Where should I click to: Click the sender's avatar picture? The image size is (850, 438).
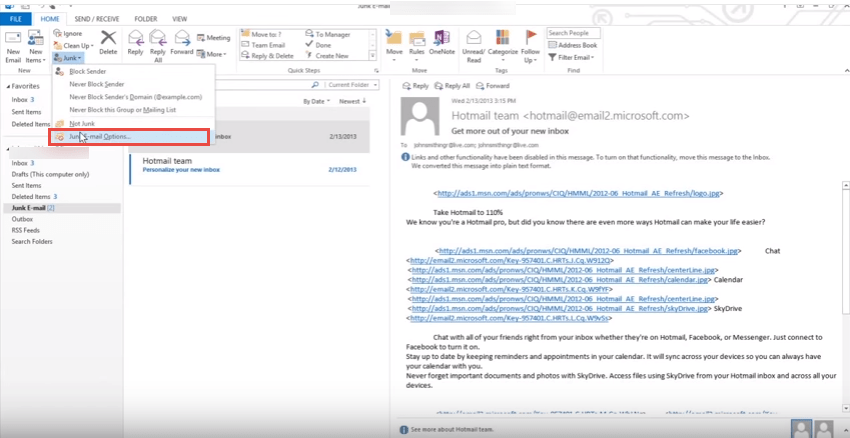pyautogui.click(x=420, y=116)
